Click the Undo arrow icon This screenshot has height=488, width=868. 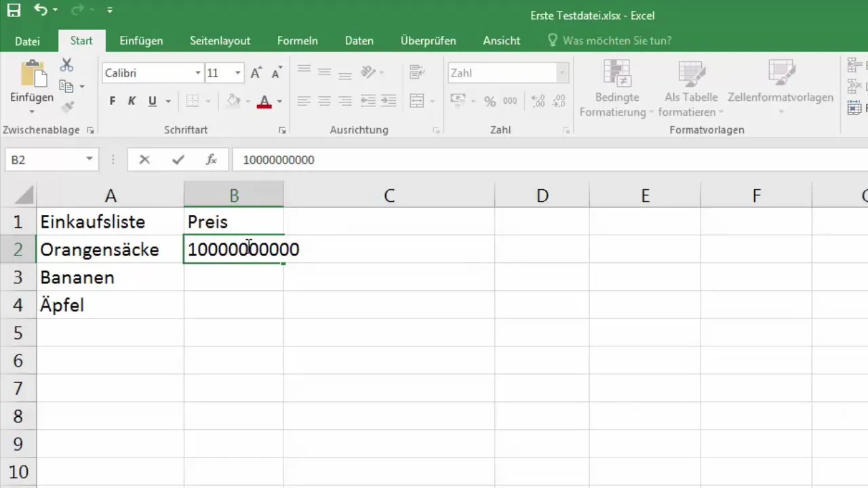(x=42, y=10)
